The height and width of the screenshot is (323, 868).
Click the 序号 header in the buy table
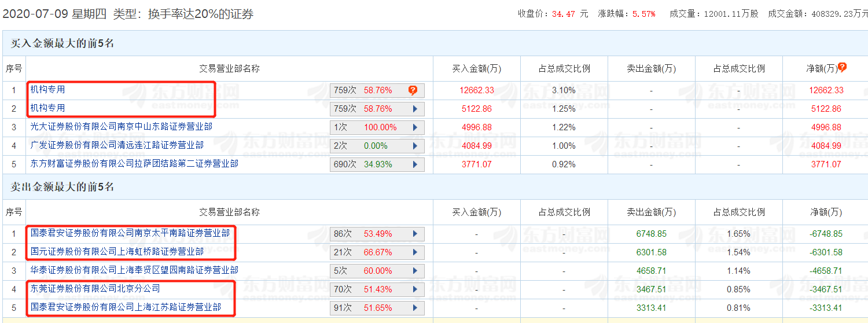tap(14, 68)
